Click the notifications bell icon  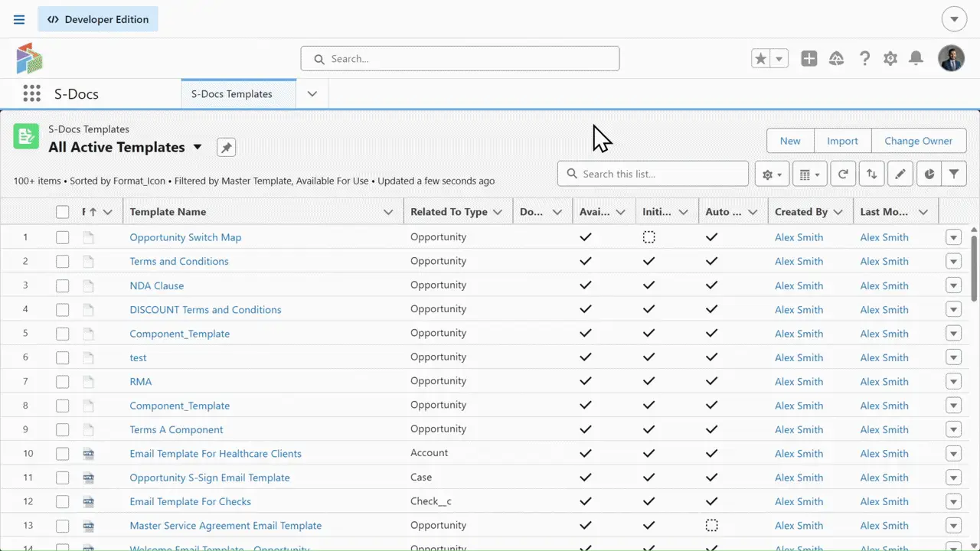pos(916,59)
